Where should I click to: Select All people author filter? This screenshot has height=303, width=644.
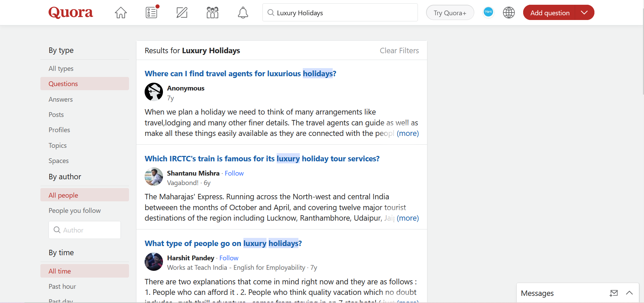pos(85,195)
